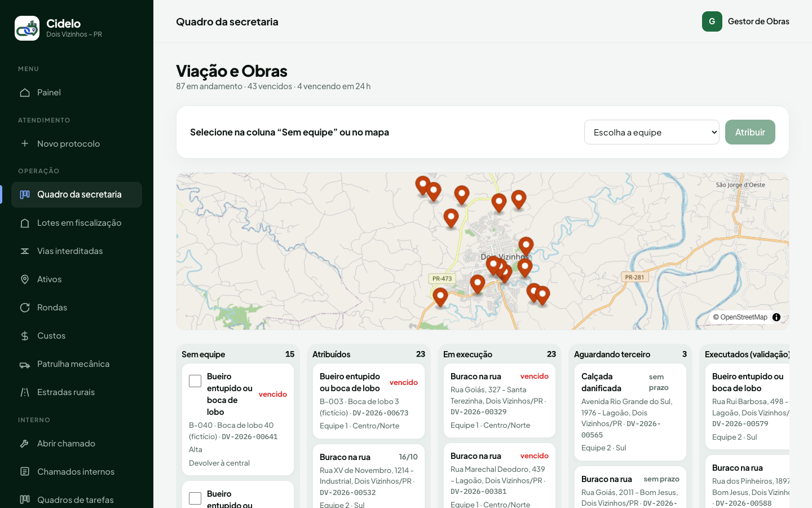Viewport: 812px width, 508px height.
Task: Click the green G user avatar
Action: pos(712,21)
